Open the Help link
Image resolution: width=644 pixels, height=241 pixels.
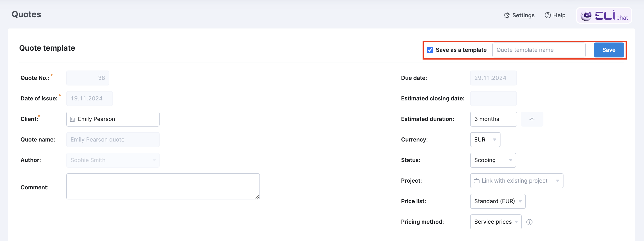[x=555, y=15]
